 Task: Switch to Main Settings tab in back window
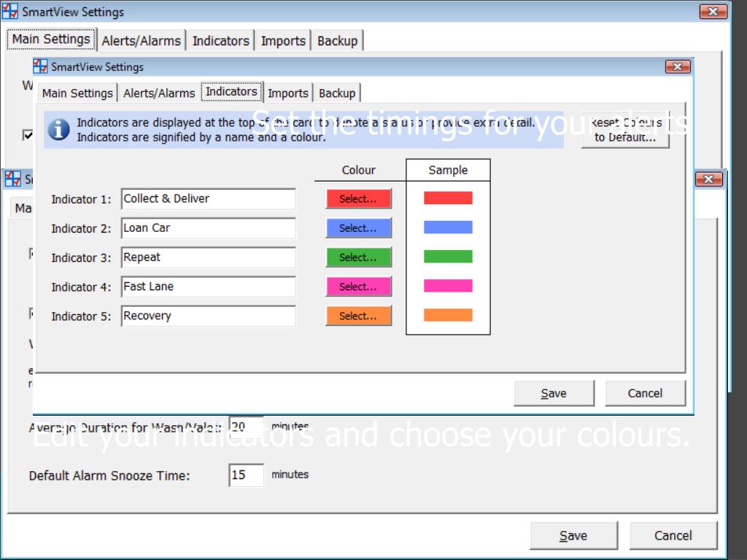pyautogui.click(x=51, y=39)
